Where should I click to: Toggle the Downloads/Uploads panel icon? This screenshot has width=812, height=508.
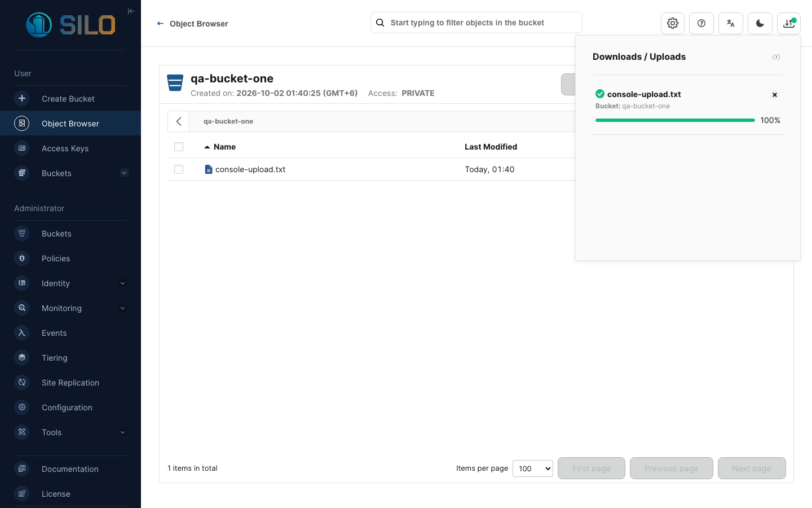click(789, 23)
